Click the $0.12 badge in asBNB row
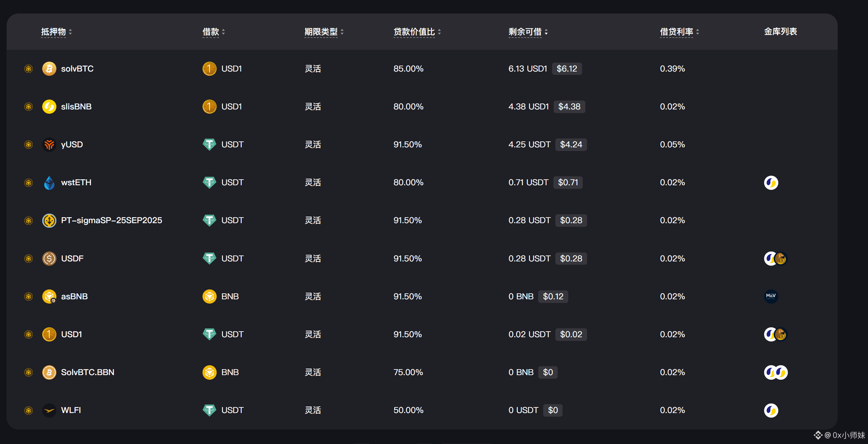This screenshot has width=868, height=444. coord(553,296)
